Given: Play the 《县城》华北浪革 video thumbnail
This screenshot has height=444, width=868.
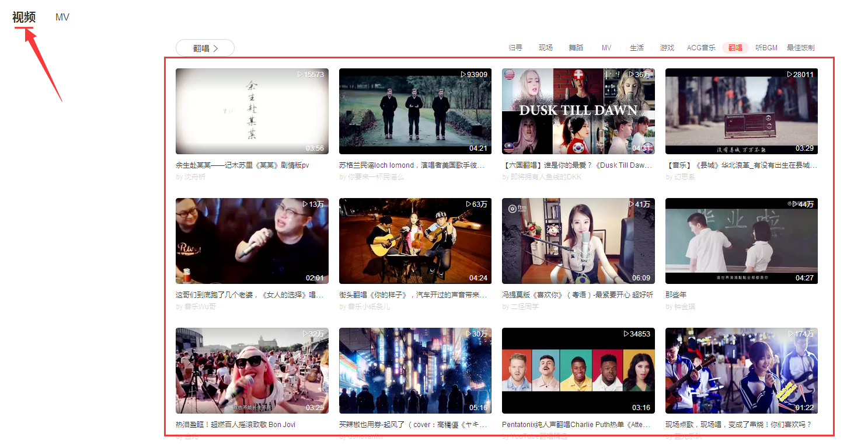Looking at the screenshot, I should point(741,111).
